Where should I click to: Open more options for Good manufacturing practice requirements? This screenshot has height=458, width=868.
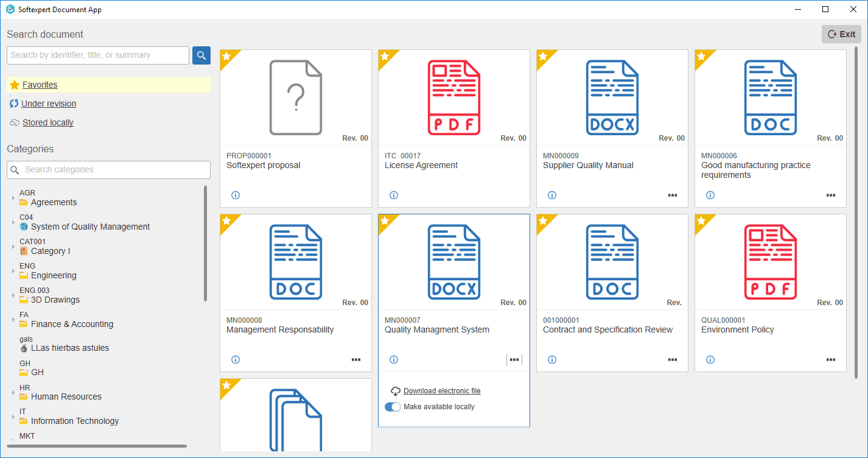(x=831, y=195)
